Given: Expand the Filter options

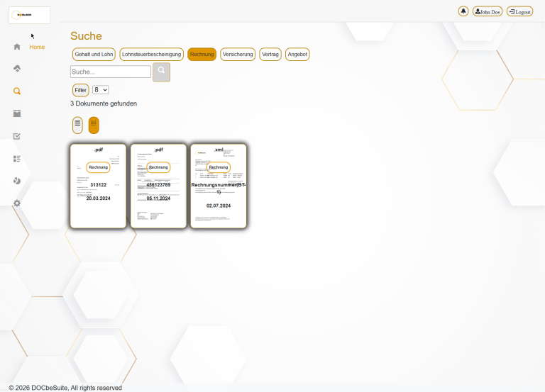Looking at the screenshot, I should [x=80, y=90].
